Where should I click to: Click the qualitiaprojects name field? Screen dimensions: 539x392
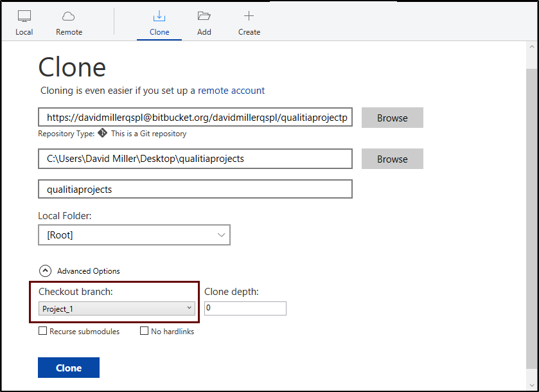point(195,190)
